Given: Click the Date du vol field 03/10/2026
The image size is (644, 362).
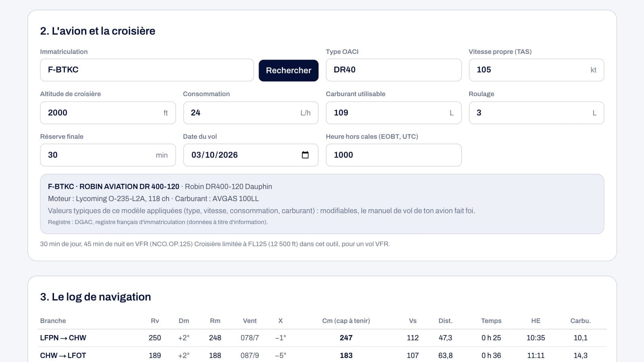Looking at the screenshot, I should point(251,155).
